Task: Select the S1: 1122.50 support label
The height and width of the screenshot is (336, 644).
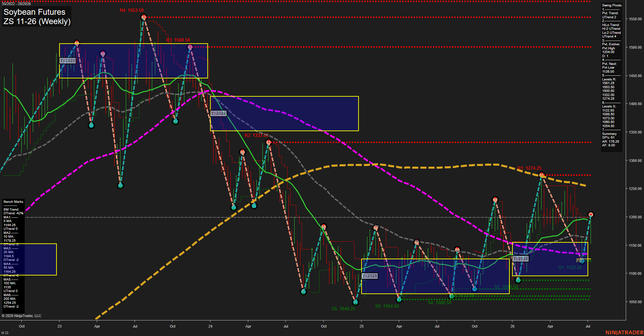Action: coord(570,267)
